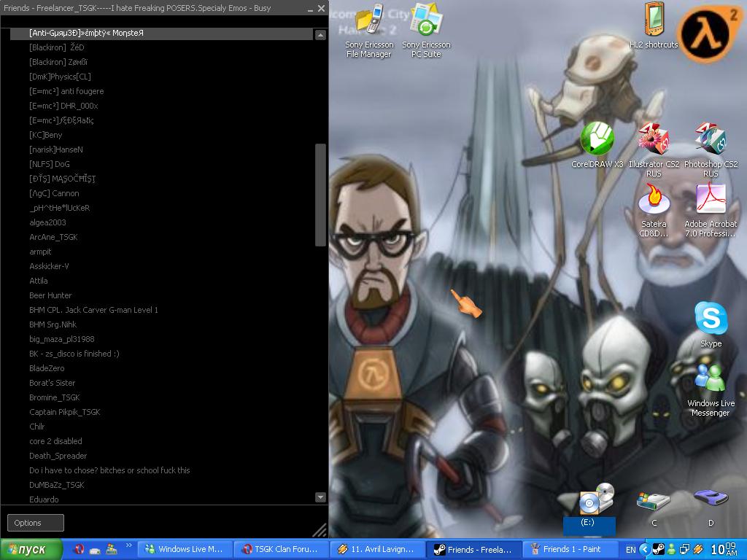747x560 pixels.
Task: Select the drive (E:) disc icon
Action: [589, 502]
